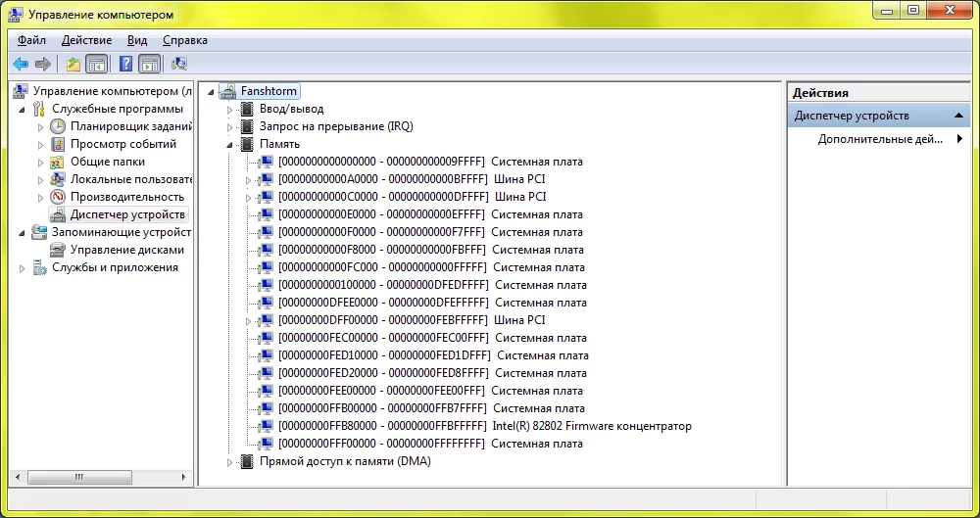This screenshot has width=980, height=518.
Task: Expand the Ввод/вывод node
Action: [230, 110]
